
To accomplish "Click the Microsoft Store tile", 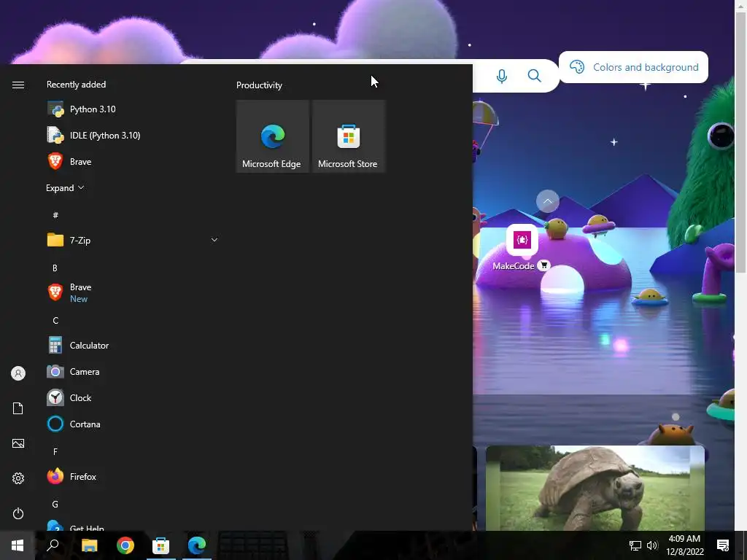I will (x=348, y=136).
